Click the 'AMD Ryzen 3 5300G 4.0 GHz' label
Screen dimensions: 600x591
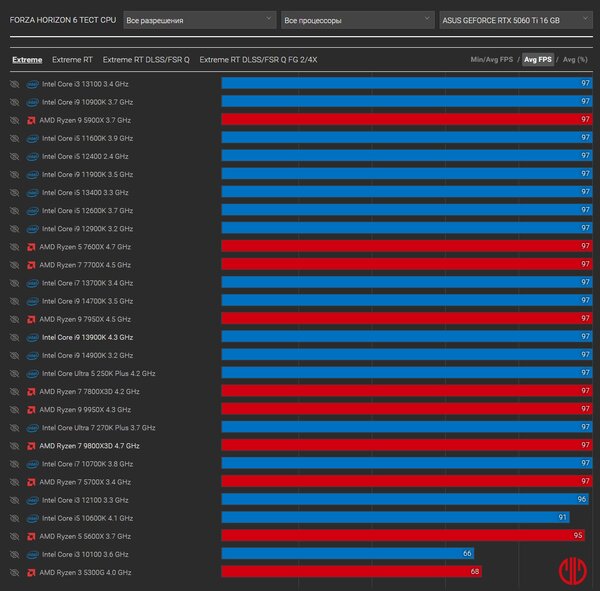point(85,573)
